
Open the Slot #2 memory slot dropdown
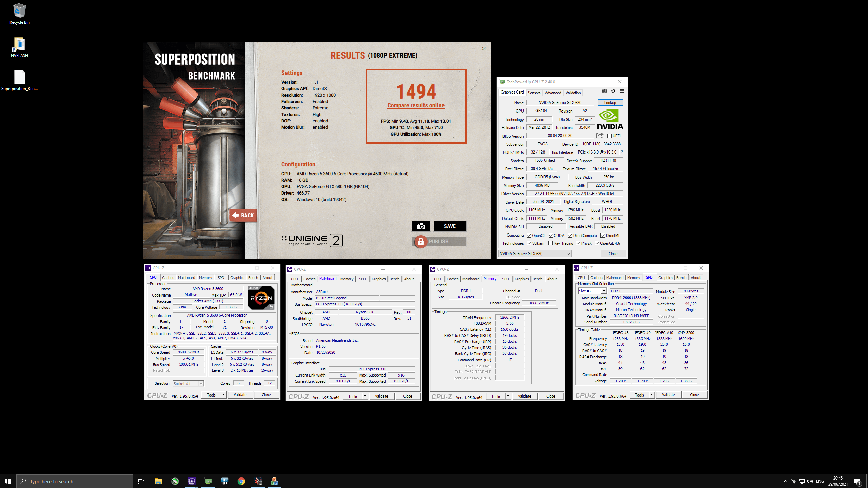click(x=592, y=291)
